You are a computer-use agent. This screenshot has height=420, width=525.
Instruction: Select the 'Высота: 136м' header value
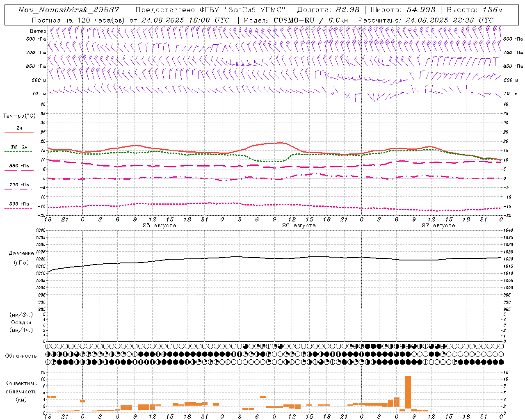click(475, 10)
